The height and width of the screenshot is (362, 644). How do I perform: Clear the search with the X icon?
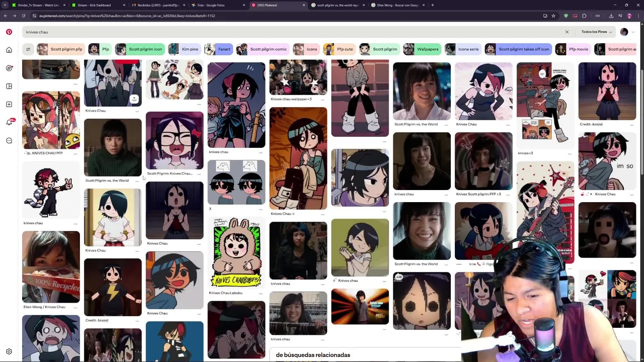point(567,32)
